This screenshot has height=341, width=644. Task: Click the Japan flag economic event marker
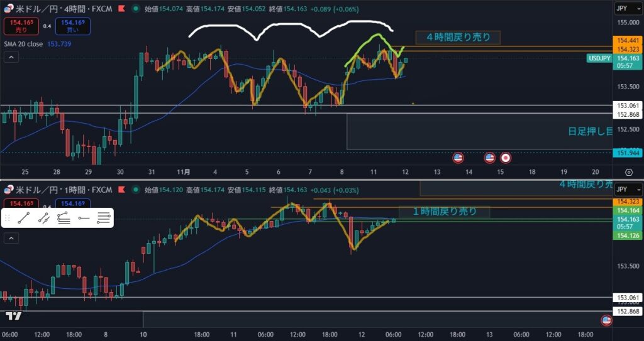pyautogui.click(x=506, y=157)
